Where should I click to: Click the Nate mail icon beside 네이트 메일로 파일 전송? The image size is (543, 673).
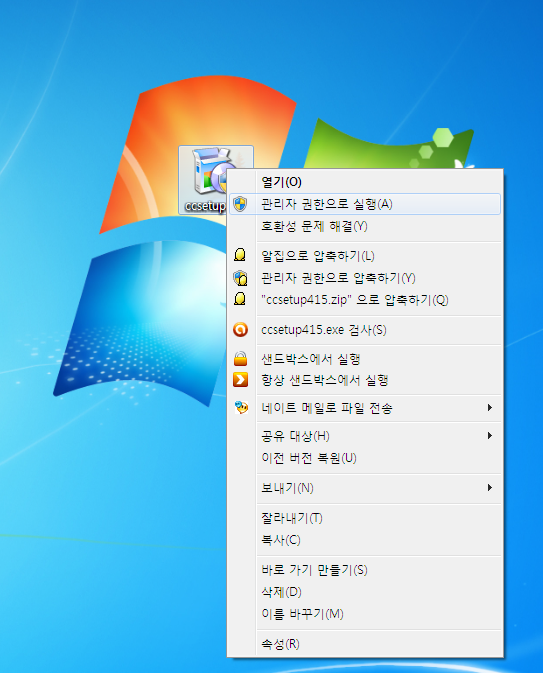click(x=241, y=407)
